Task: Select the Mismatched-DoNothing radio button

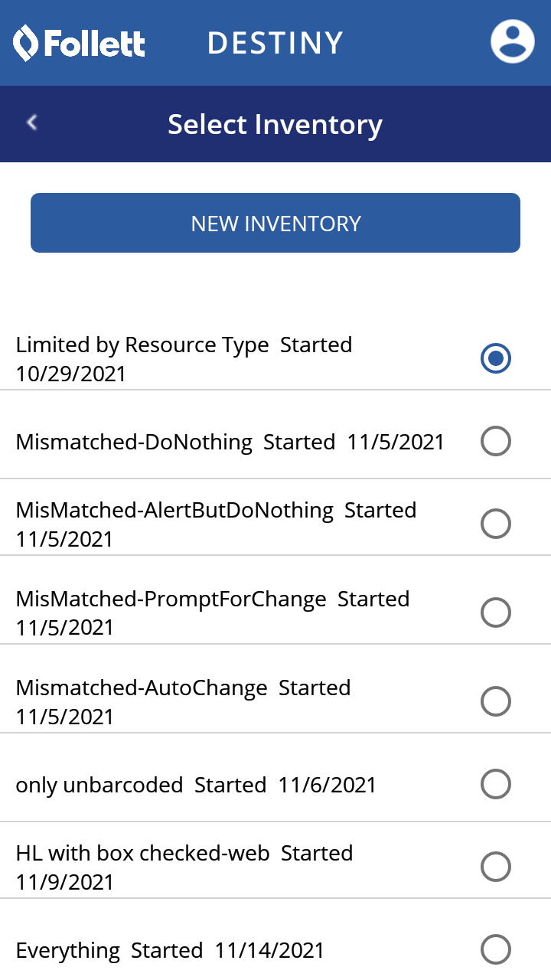Action: (496, 441)
